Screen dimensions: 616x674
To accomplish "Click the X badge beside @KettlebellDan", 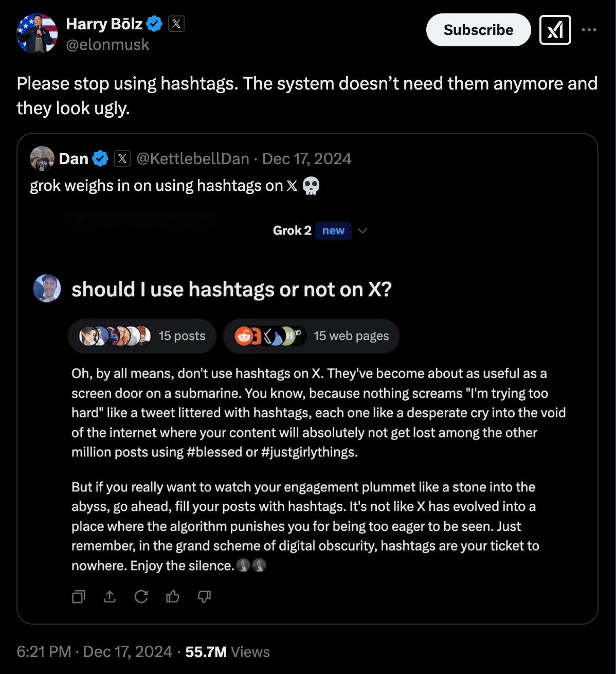I will [122, 158].
